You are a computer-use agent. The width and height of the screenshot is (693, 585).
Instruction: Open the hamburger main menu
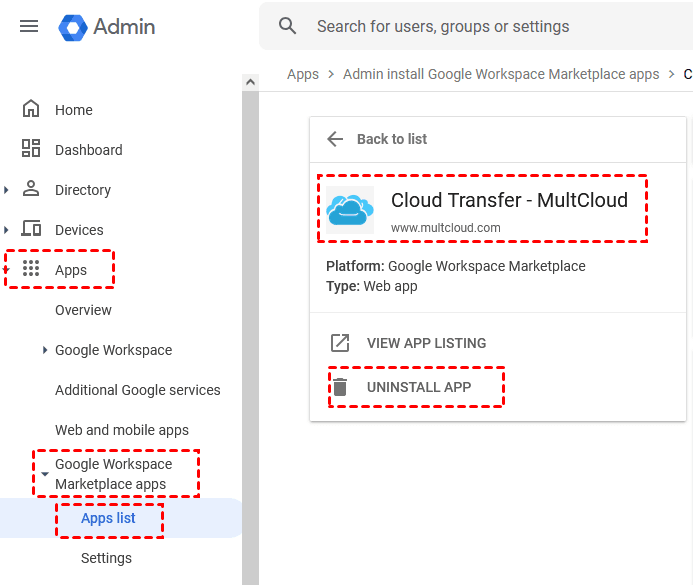[x=29, y=26]
